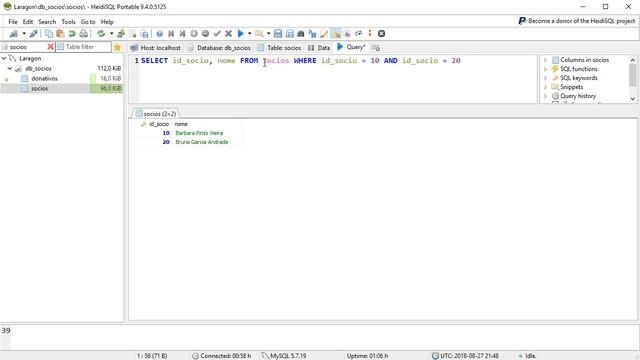Jump to first row icon
Screen dimensions: 640x360
pos(171,34)
